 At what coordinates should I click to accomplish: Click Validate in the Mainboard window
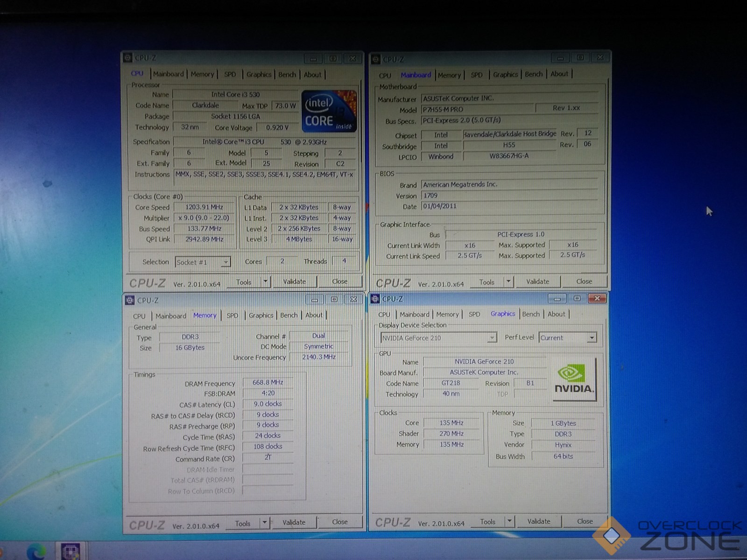pos(537,281)
